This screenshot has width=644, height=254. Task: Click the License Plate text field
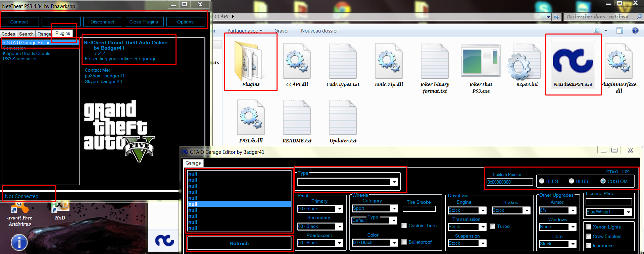click(609, 202)
